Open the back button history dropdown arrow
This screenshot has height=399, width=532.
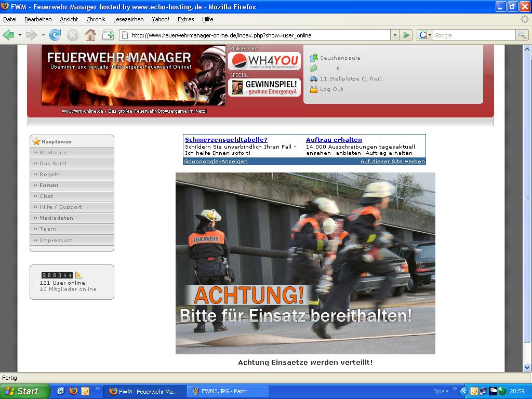(x=20, y=35)
